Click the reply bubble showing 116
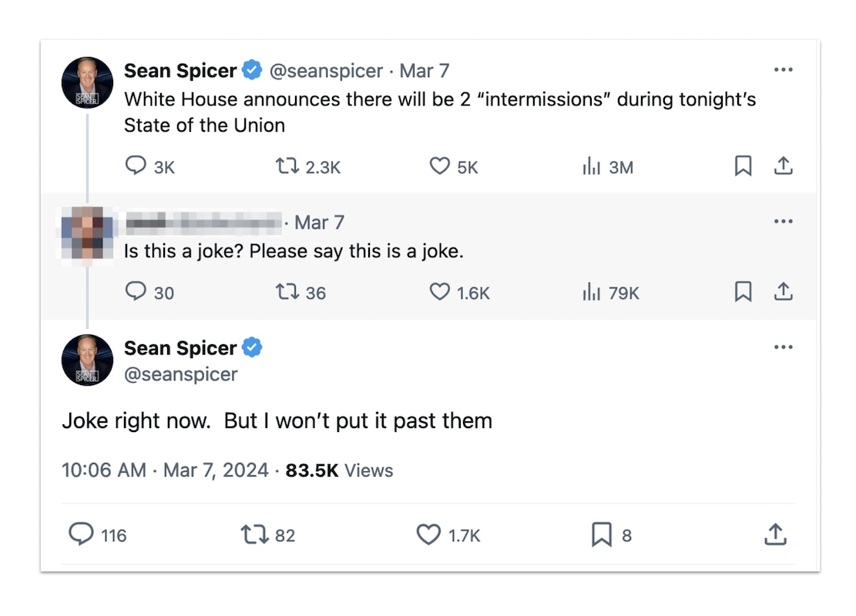The width and height of the screenshot is (856, 616). pyautogui.click(x=82, y=534)
